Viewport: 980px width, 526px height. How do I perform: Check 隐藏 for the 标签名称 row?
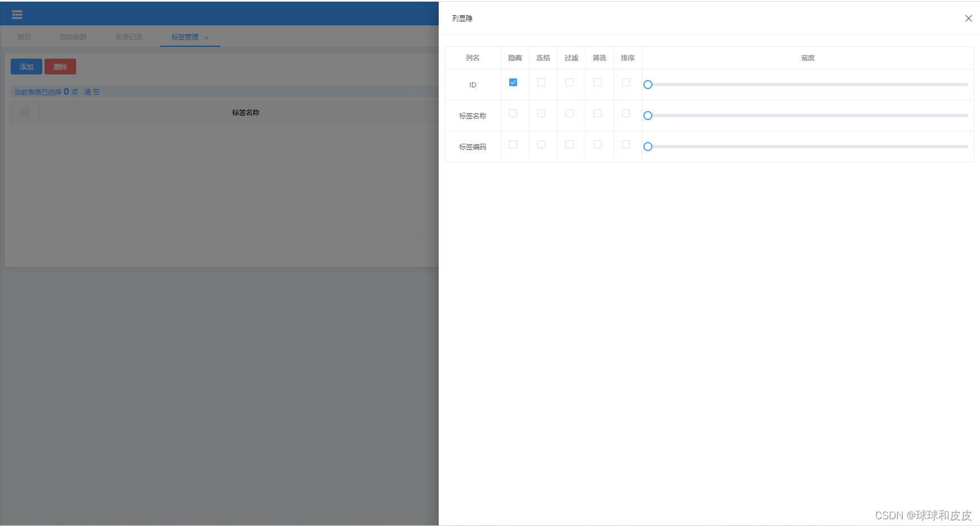[x=513, y=113]
